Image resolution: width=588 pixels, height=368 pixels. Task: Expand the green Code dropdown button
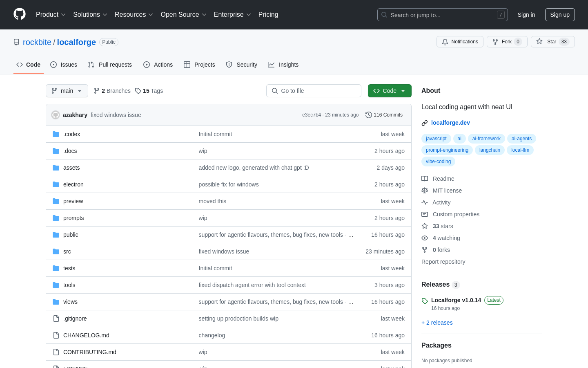pos(390,91)
